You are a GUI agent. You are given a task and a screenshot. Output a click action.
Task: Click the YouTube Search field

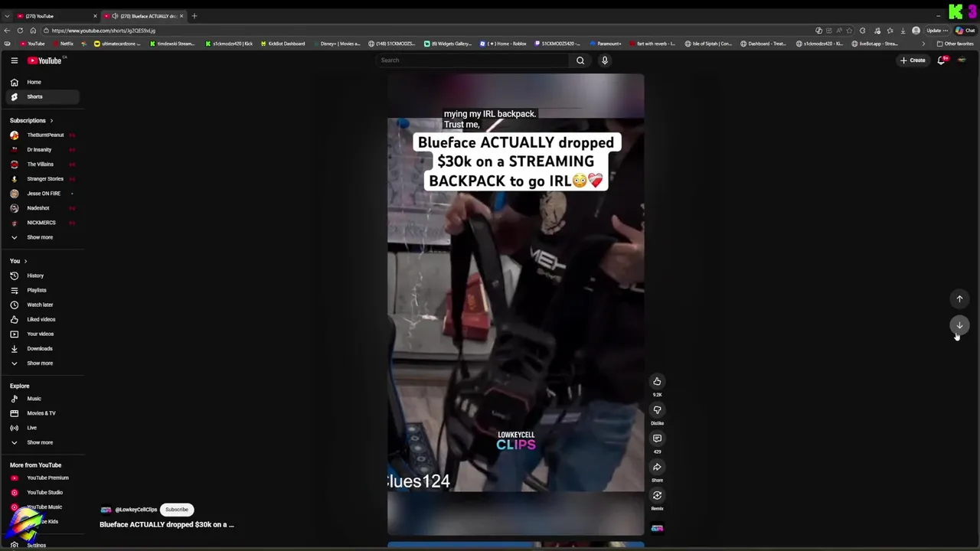point(473,60)
